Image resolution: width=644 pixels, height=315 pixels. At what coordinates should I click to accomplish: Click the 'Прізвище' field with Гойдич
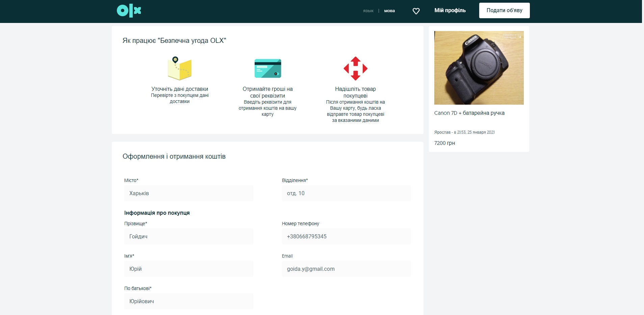click(188, 236)
